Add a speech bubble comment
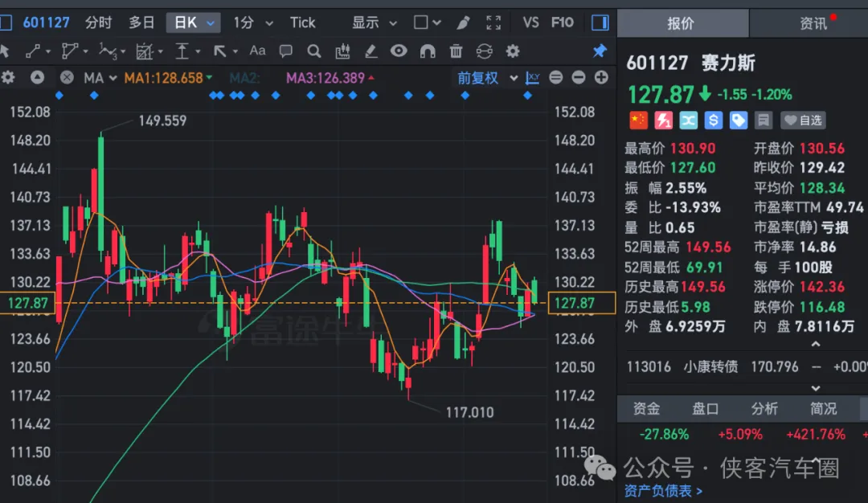 (285, 51)
